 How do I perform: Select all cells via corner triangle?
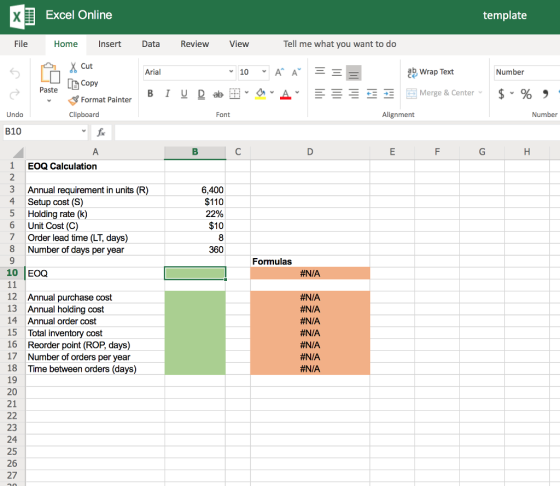(x=18, y=152)
